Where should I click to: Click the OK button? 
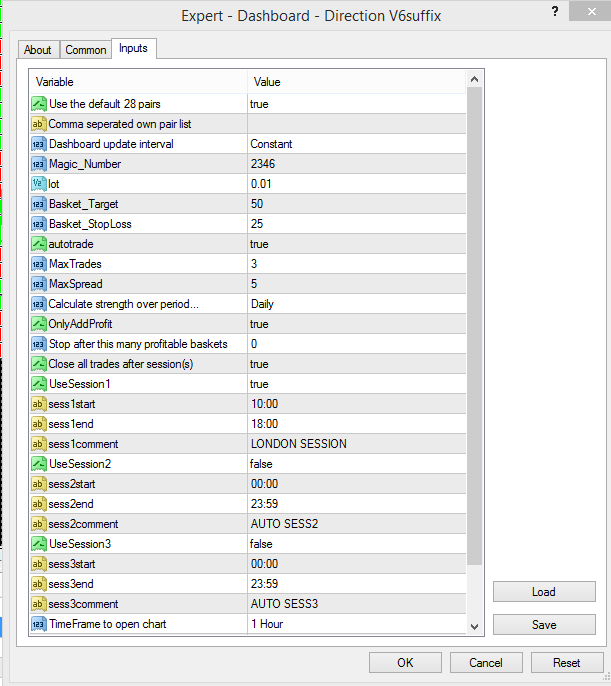point(405,663)
